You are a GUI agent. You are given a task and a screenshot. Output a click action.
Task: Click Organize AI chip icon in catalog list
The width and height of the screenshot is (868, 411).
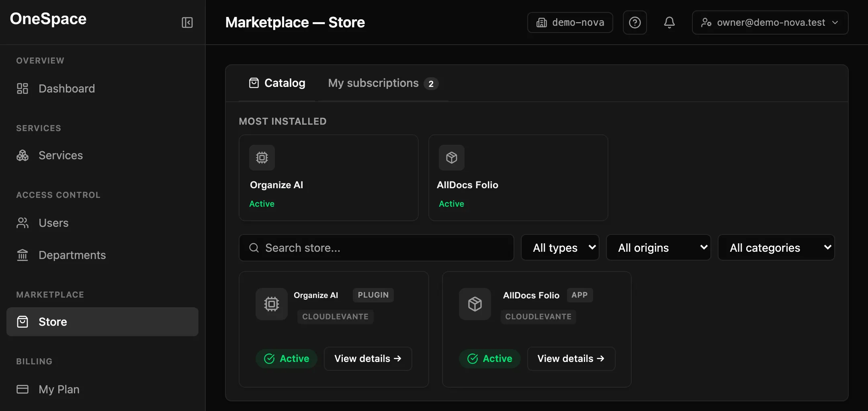(272, 304)
